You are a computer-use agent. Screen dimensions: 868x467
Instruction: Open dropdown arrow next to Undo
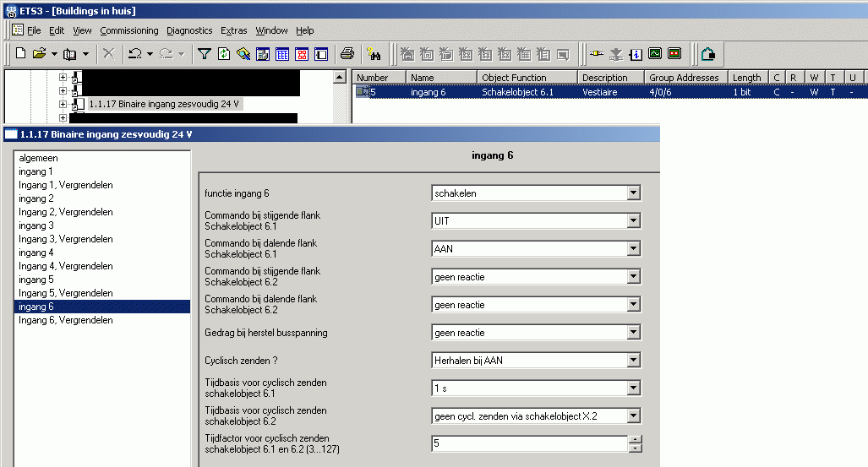click(x=150, y=54)
